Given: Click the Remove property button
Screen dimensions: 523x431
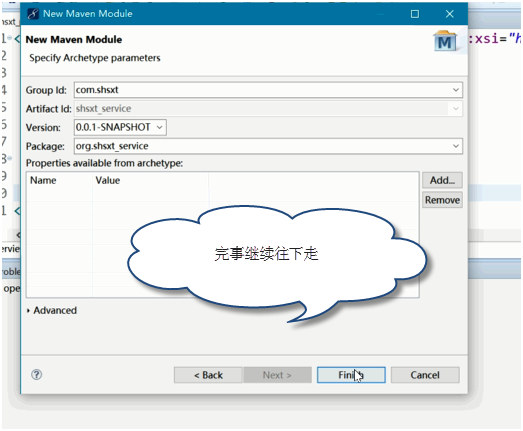Looking at the screenshot, I should tap(442, 200).
